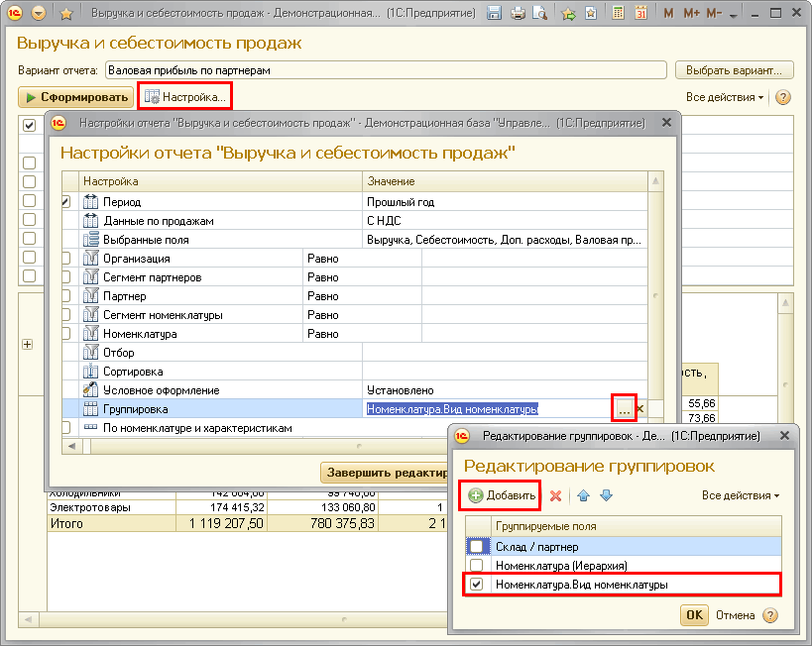Viewport: 812px width, 646px height.
Task: Open the calculator icon in title bar
Action: [618, 14]
